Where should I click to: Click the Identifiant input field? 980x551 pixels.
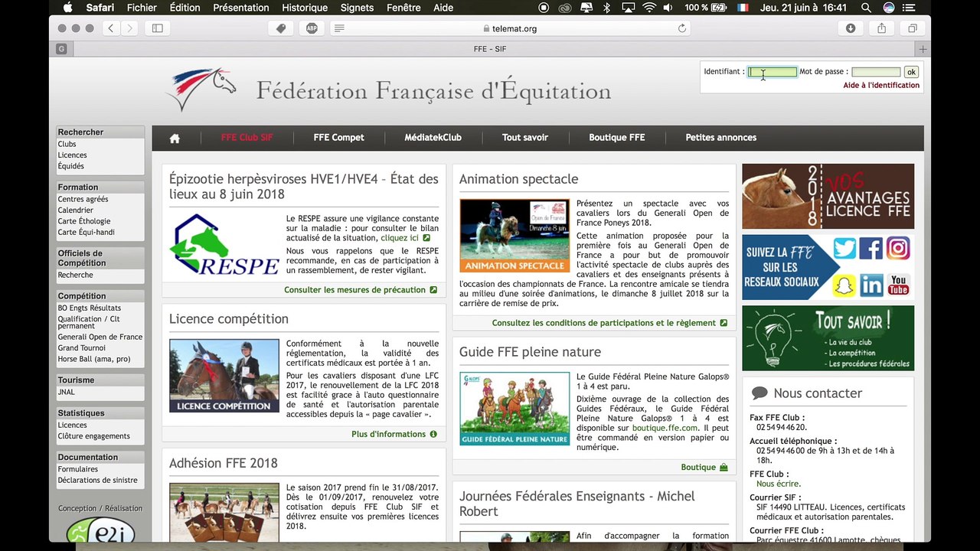[773, 72]
